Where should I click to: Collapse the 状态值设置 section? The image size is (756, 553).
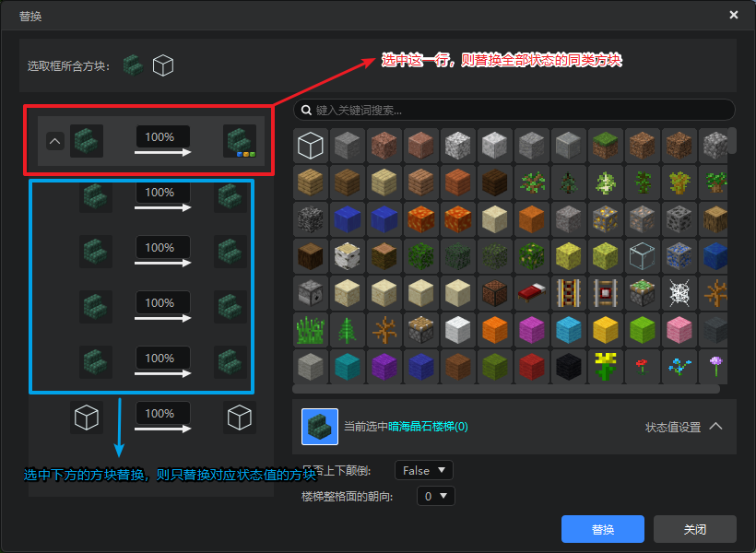(716, 426)
